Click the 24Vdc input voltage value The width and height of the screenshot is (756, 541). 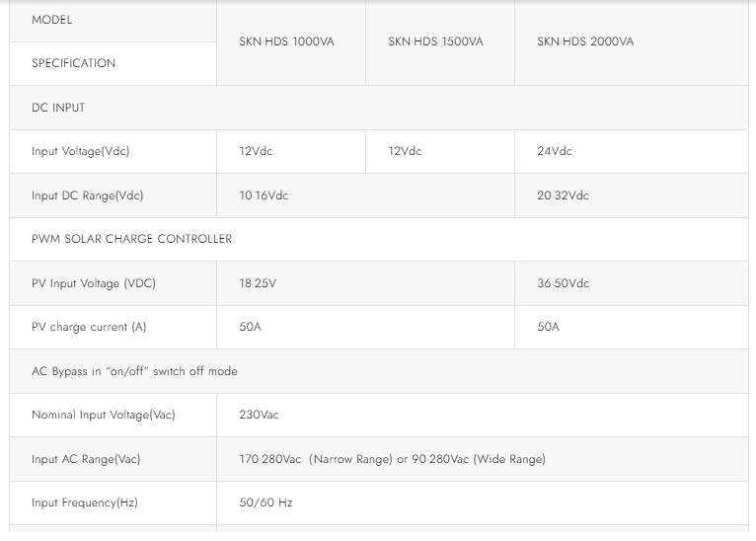pos(555,151)
